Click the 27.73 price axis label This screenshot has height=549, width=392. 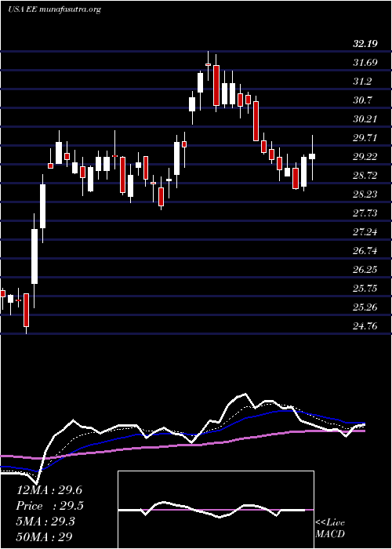click(x=365, y=213)
